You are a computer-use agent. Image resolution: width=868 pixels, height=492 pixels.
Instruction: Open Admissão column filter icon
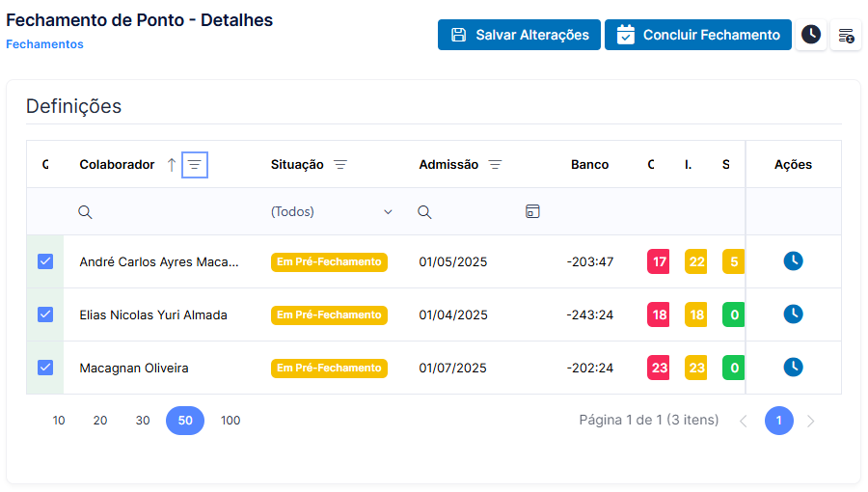click(495, 165)
